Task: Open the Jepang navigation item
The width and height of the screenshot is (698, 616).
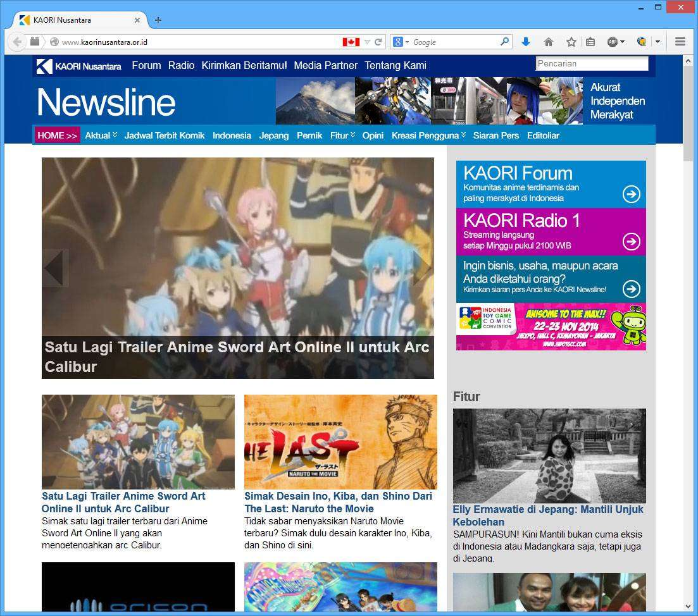Action: pos(274,135)
